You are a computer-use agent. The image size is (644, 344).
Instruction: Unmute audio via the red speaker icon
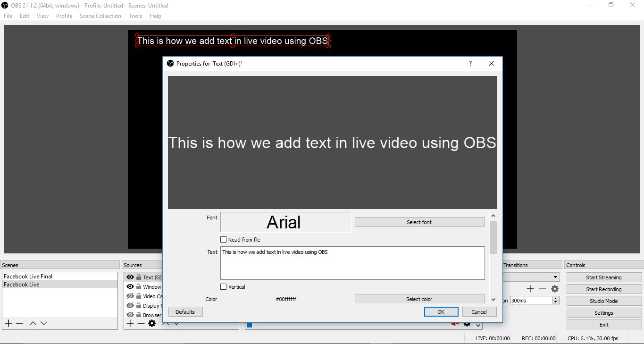tap(455, 324)
